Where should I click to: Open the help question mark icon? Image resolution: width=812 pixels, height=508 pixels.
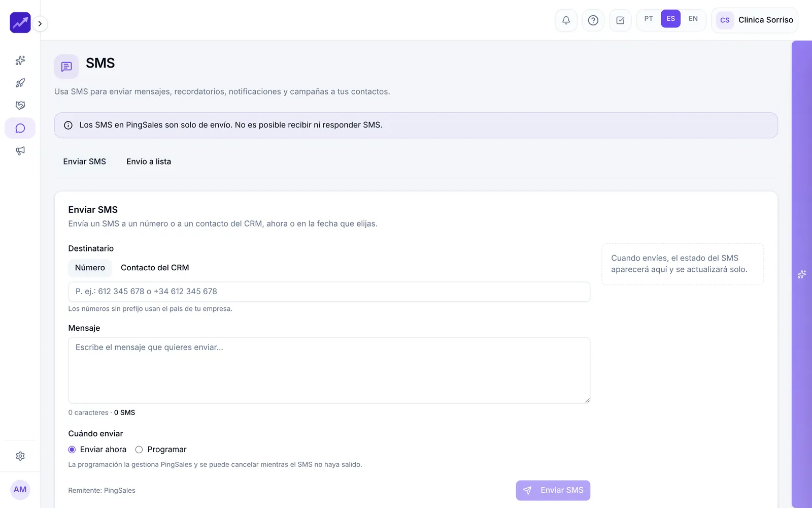[x=593, y=20]
